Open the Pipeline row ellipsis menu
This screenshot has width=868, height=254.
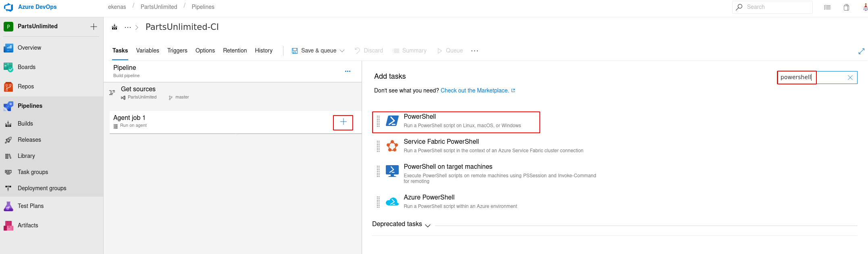click(348, 71)
